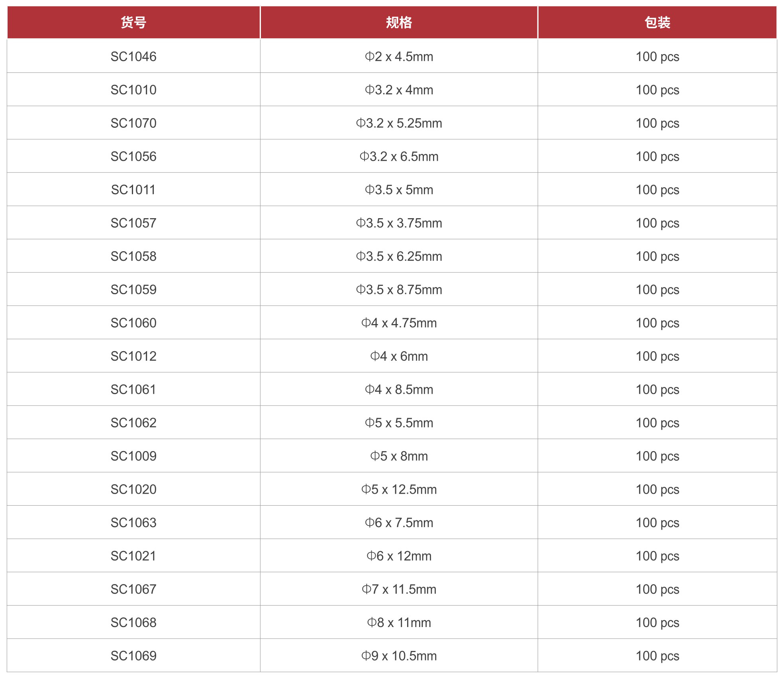
Task: Select the Φ5 x 5.5mm specification
Action: tap(399, 423)
